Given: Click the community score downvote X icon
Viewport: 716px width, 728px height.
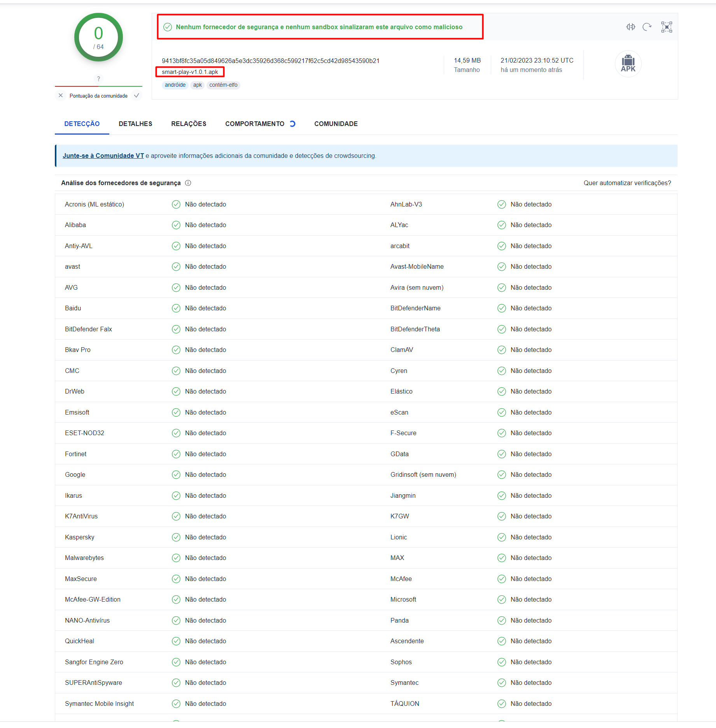Looking at the screenshot, I should click(61, 95).
